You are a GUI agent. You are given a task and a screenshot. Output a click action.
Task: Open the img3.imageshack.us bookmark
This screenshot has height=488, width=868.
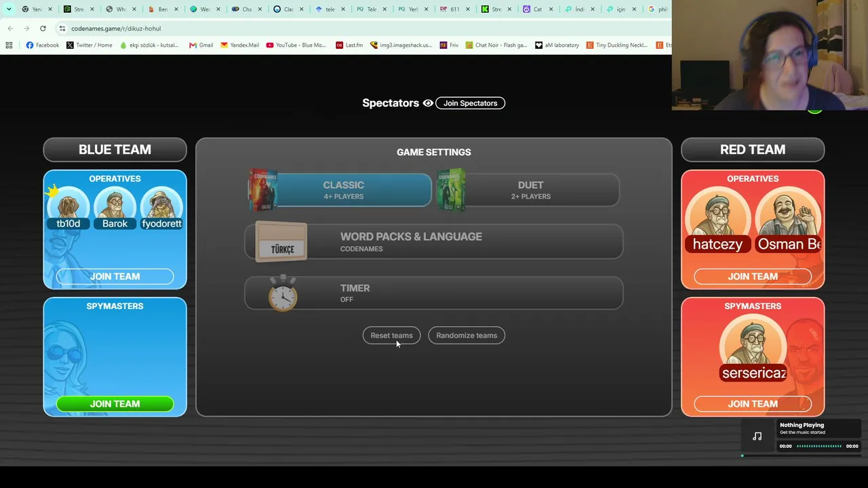[x=401, y=45]
